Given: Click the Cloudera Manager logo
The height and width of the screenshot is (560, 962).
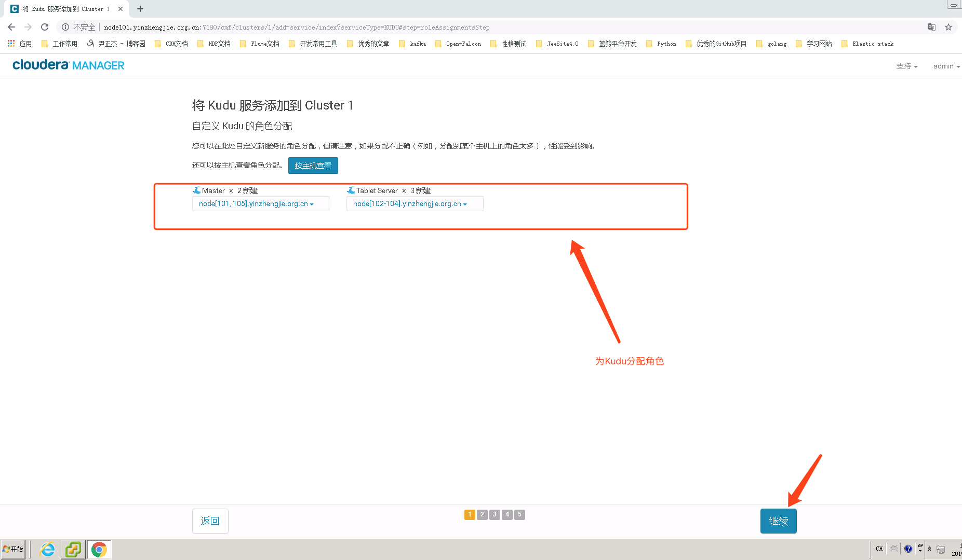Looking at the screenshot, I should pos(69,65).
